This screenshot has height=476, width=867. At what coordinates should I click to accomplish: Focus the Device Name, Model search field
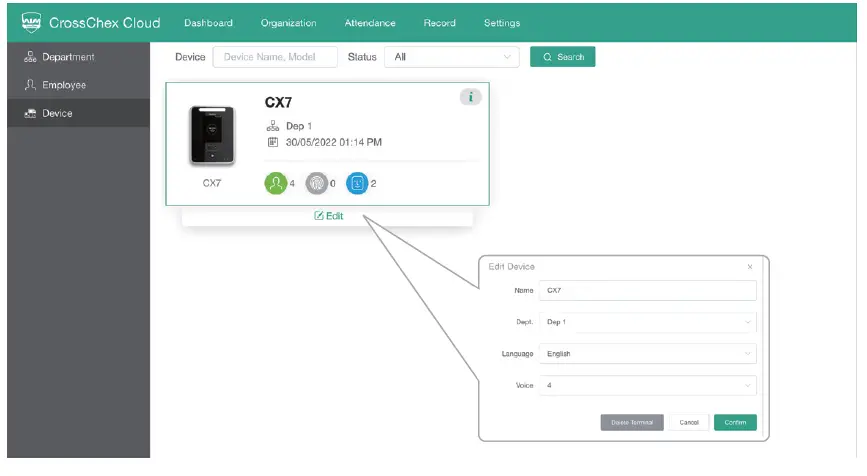275,57
